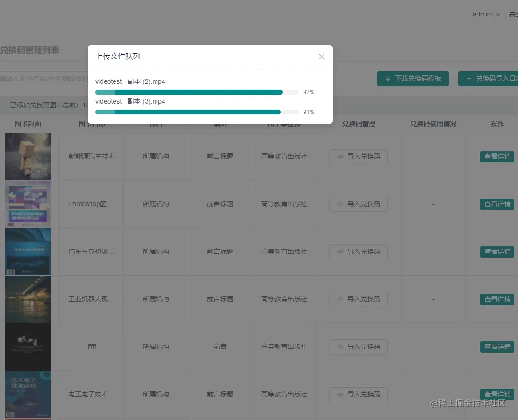
Task: Click 导入兑换码 for fffff row
Action: (358, 347)
